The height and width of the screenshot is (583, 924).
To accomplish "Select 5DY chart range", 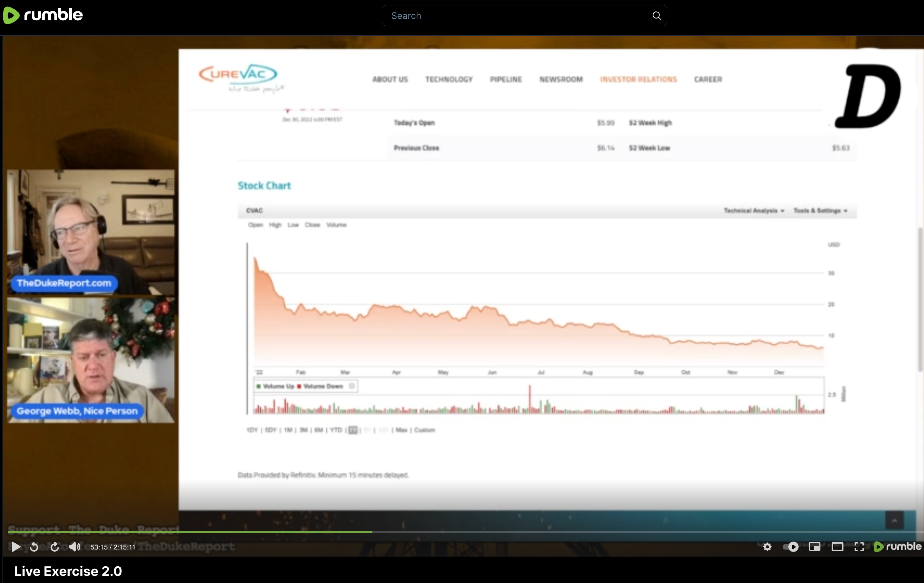I will click(x=271, y=430).
